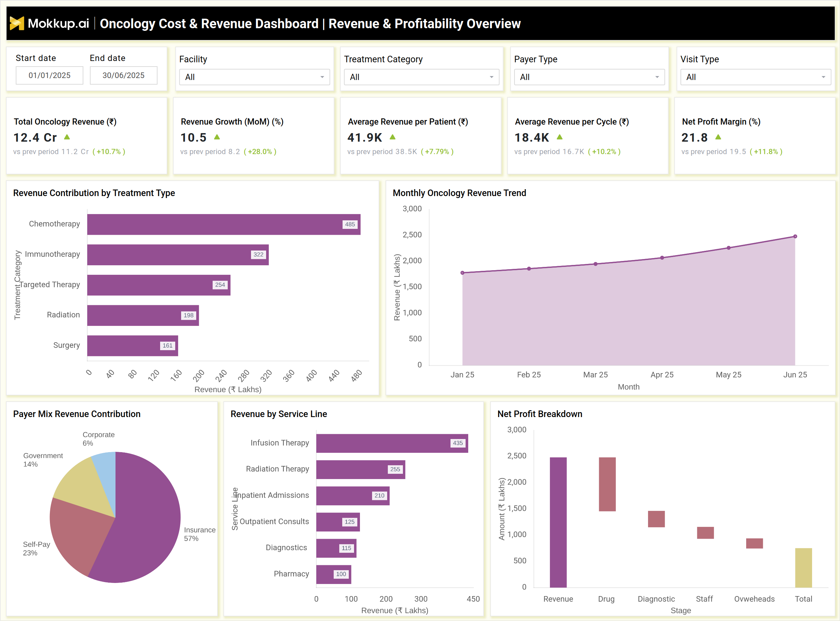Click the Net Profit Breakdown heading
The height and width of the screenshot is (621, 840).
click(x=540, y=414)
